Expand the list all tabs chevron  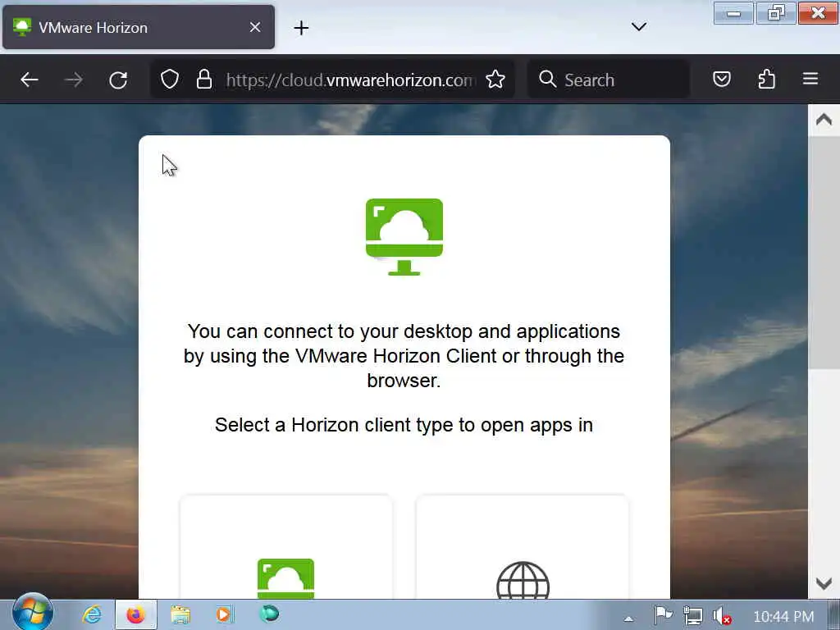tap(638, 27)
